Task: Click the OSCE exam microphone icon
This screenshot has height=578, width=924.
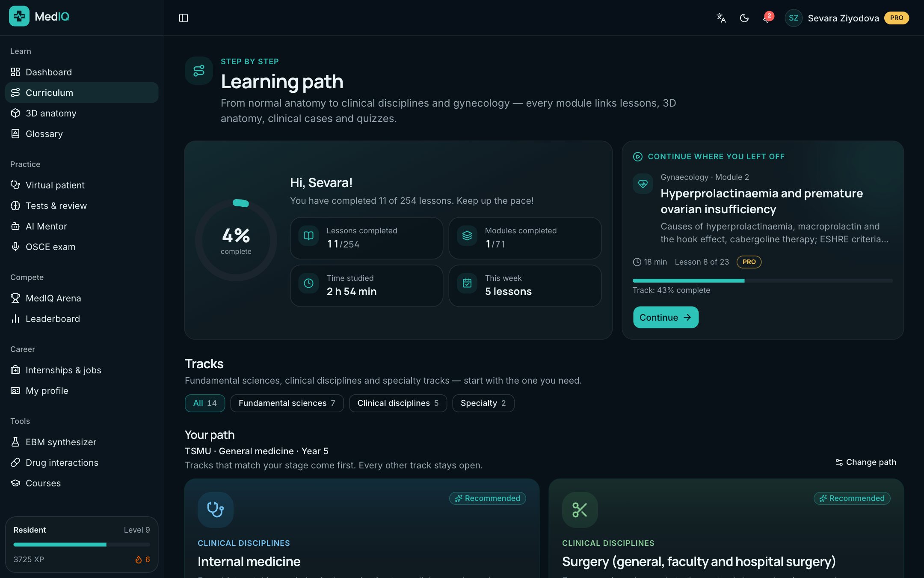Action: coord(15,247)
